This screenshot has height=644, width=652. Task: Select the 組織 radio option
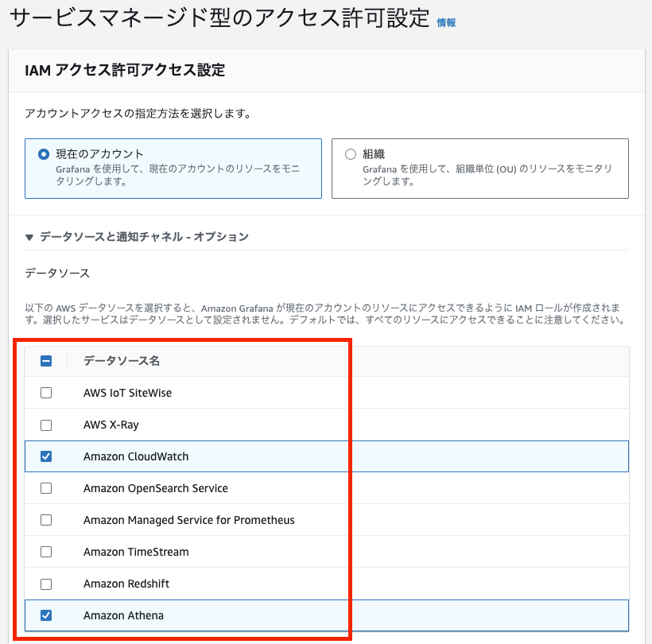tap(351, 154)
